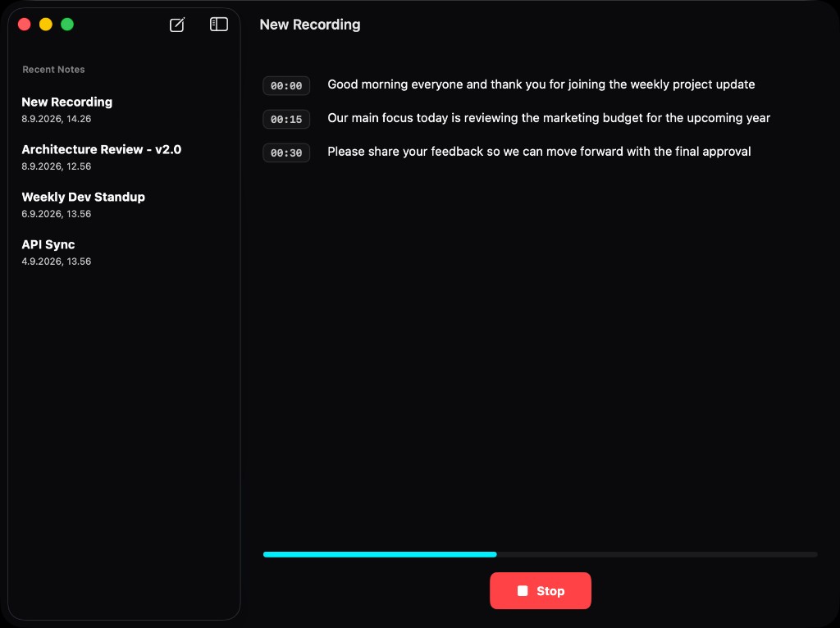The width and height of the screenshot is (840, 628).
Task: Select the line starting 'Good morning everyone'
Action: tap(541, 84)
